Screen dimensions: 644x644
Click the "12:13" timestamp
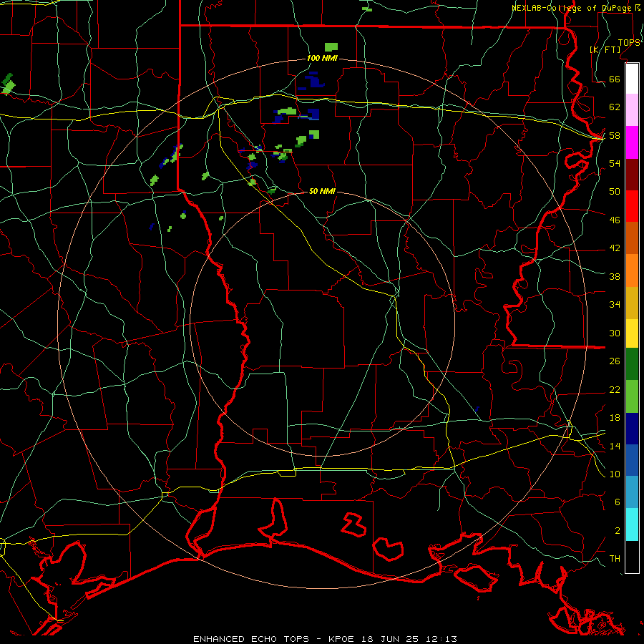click(x=441, y=639)
